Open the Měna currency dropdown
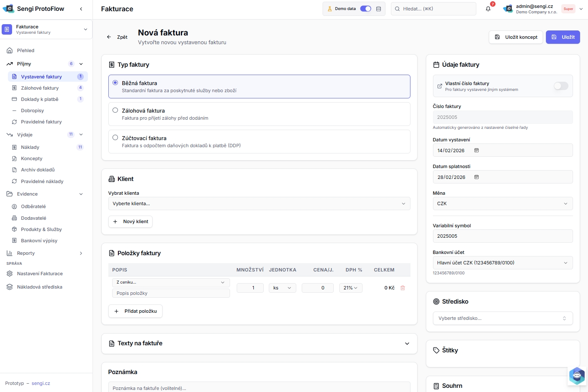This screenshot has width=588, height=392. pyautogui.click(x=502, y=204)
